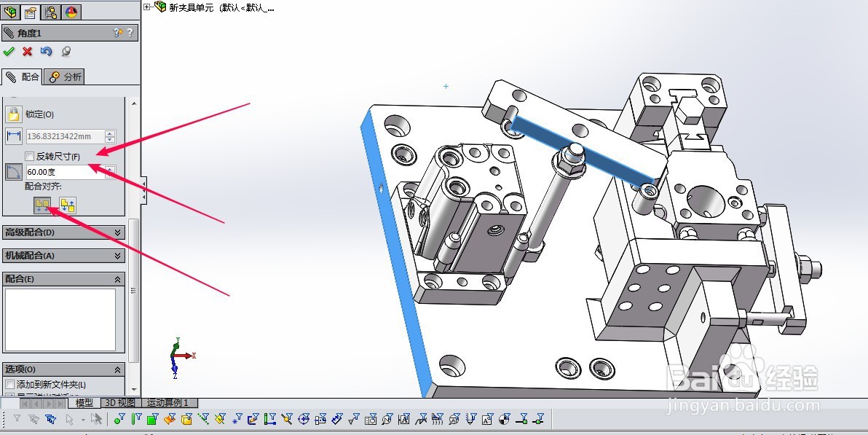This screenshot has height=435, width=868.
Task: Click the PropertyManager scrollbar up arrow
Action: 133,103
